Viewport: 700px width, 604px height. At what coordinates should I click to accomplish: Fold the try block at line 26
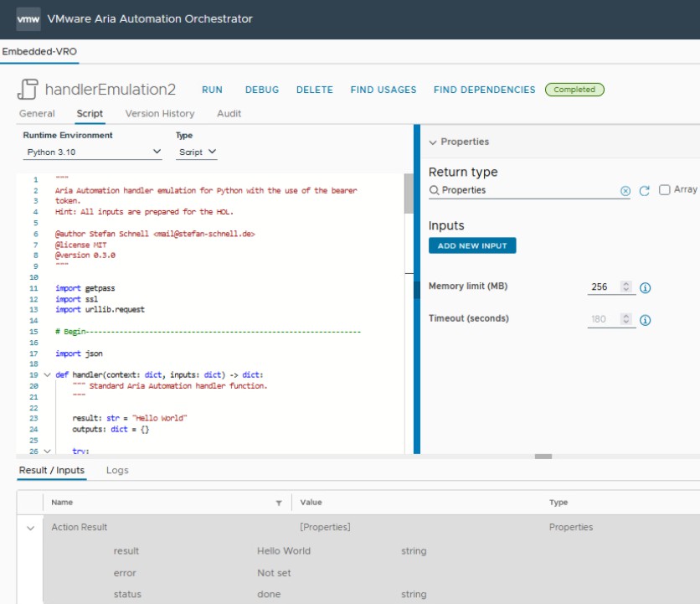point(48,452)
